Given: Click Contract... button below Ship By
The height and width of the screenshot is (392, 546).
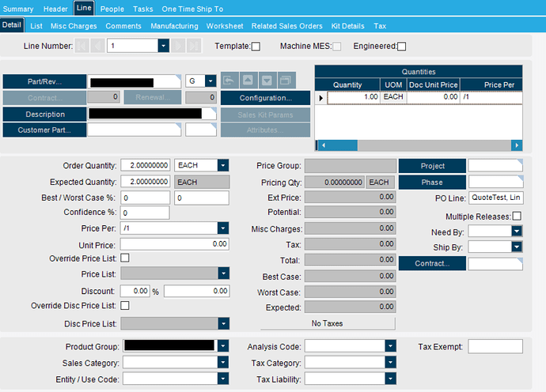Looking at the screenshot, I should click(432, 263).
